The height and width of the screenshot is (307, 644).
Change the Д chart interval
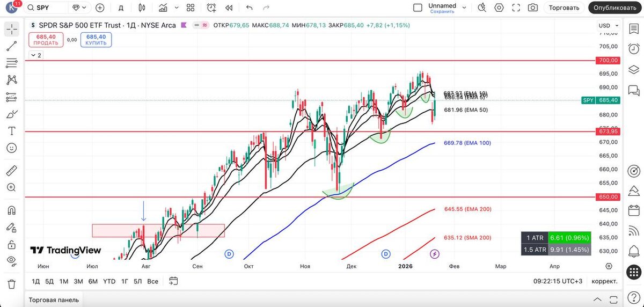[x=121, y=8]
